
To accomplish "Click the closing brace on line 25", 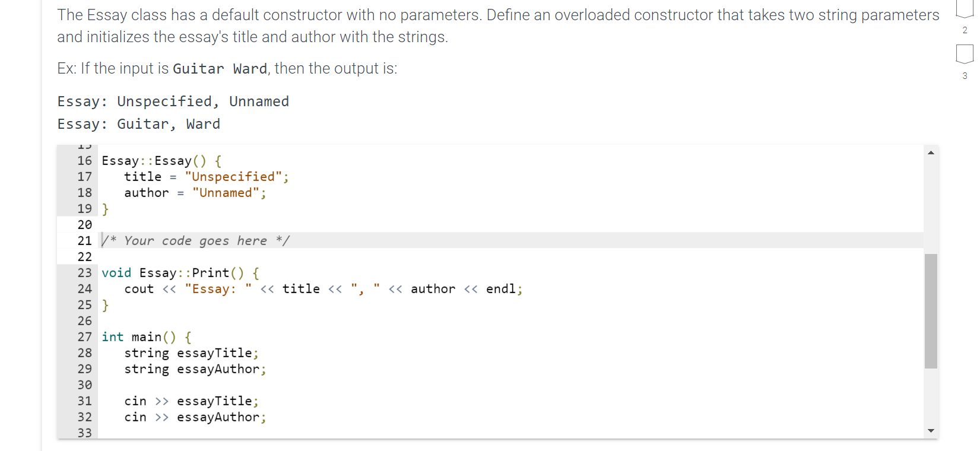I will (x=105, y=304).
